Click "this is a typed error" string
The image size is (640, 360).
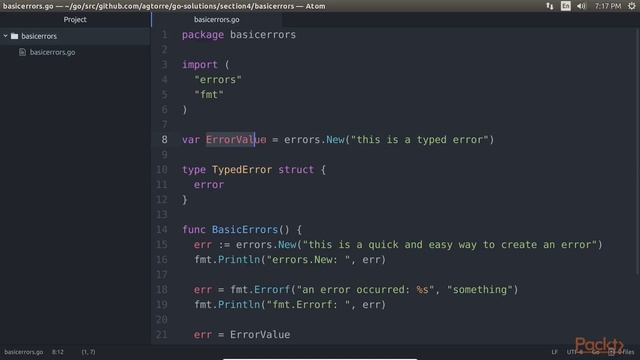pyautogui.click(x=419, y=140)
